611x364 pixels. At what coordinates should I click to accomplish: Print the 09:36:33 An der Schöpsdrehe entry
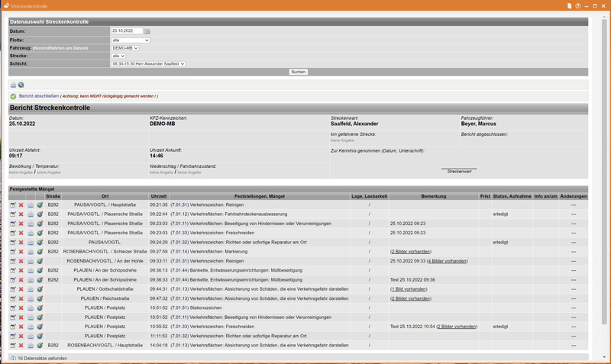pos(31,279)
